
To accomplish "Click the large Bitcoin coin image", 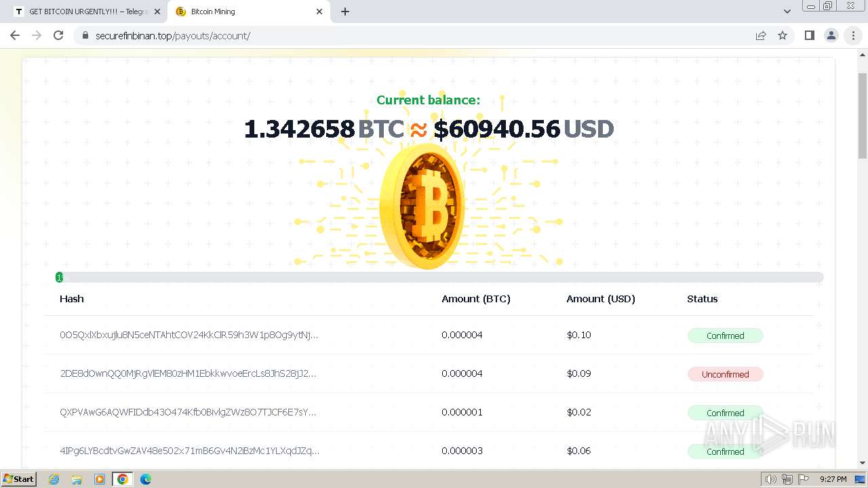I will [x=422, y=206].
